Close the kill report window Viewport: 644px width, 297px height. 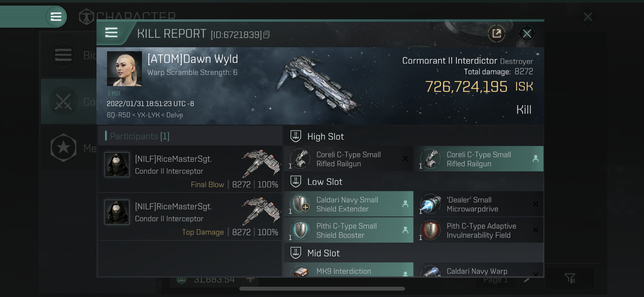(527, 34)
